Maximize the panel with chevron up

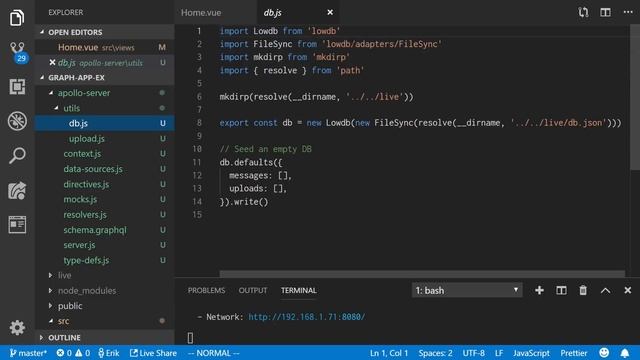pyautogui.click(x=605, y=290)
